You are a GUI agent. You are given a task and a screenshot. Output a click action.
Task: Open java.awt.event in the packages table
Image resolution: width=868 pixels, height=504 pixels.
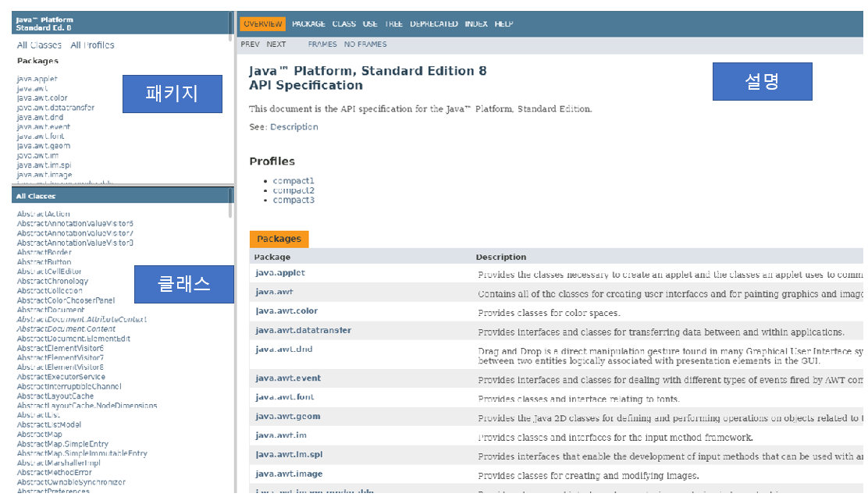click(288, 378)
